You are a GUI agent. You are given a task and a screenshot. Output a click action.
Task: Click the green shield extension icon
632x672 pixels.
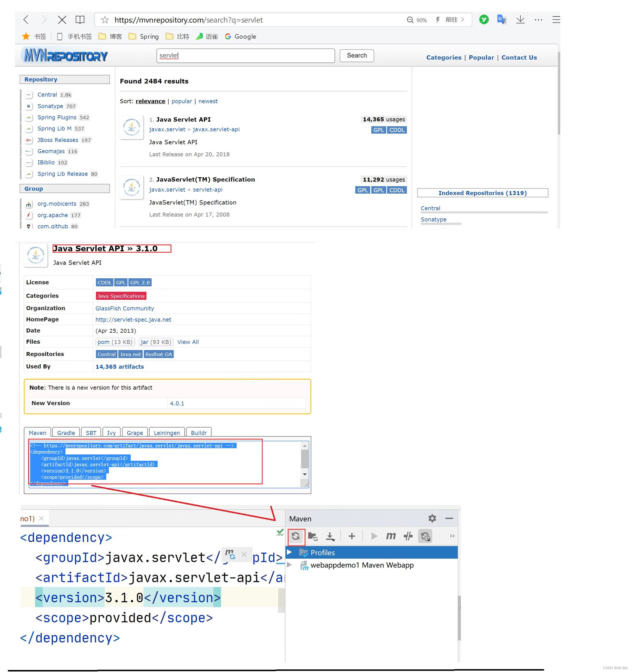pos(484,20)
